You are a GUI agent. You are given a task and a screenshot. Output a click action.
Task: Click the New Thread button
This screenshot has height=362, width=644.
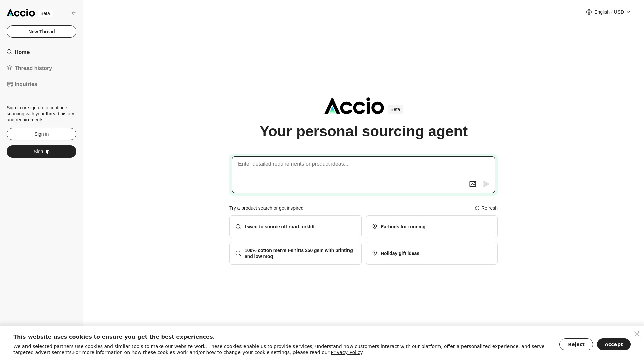(41, 32)
